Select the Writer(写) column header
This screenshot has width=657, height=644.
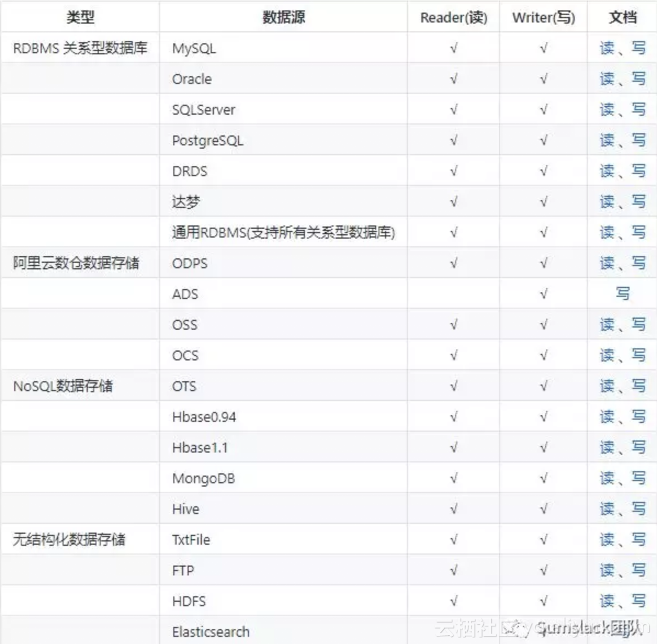543,17
